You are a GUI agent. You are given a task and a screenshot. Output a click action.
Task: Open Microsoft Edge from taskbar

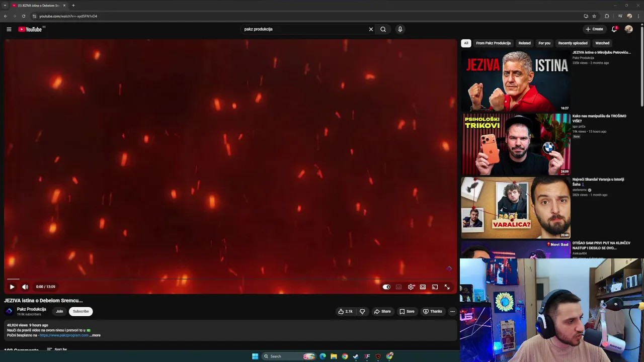click(323, 356)
